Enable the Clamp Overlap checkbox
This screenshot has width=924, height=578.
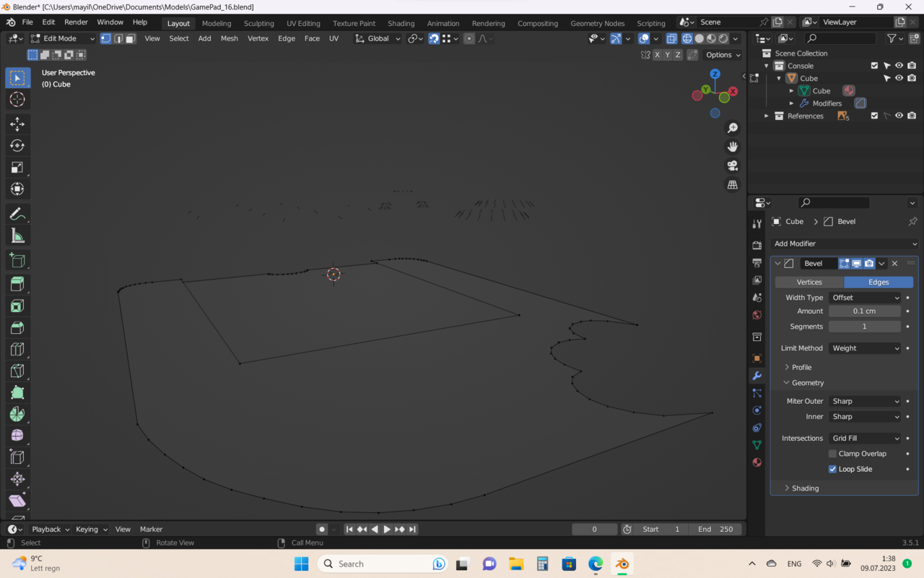(x=832, y=454)
